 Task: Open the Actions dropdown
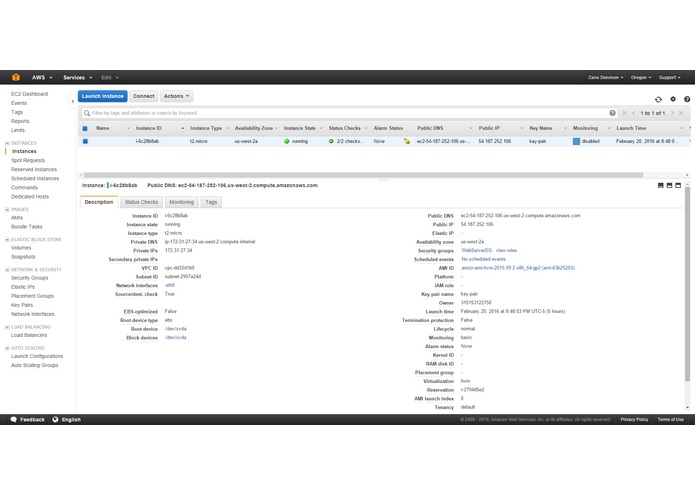[x=176, y=96]
